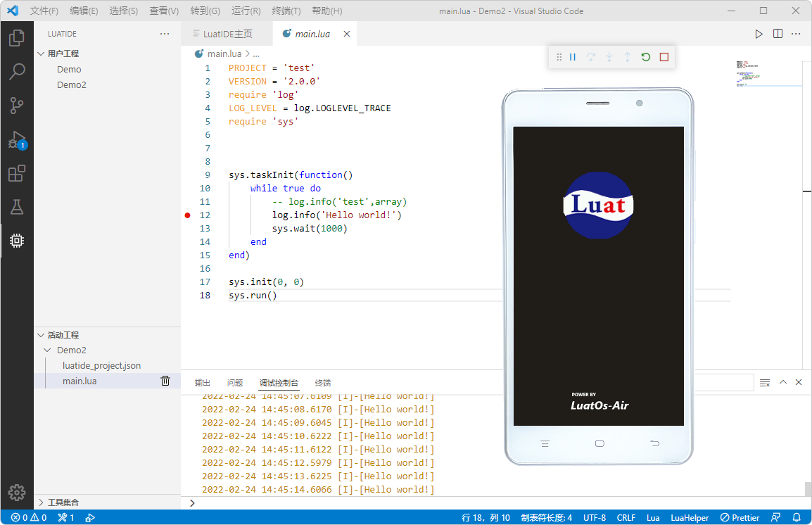Click simulator phone home button

point(600,443)
